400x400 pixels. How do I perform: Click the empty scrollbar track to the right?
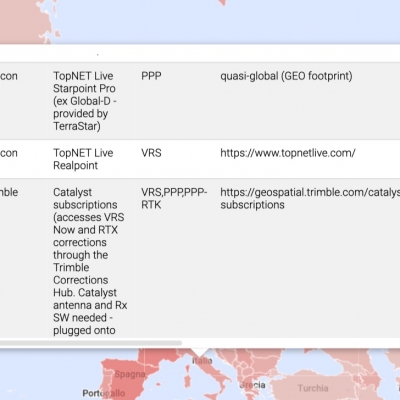click(x=290, y=343)
